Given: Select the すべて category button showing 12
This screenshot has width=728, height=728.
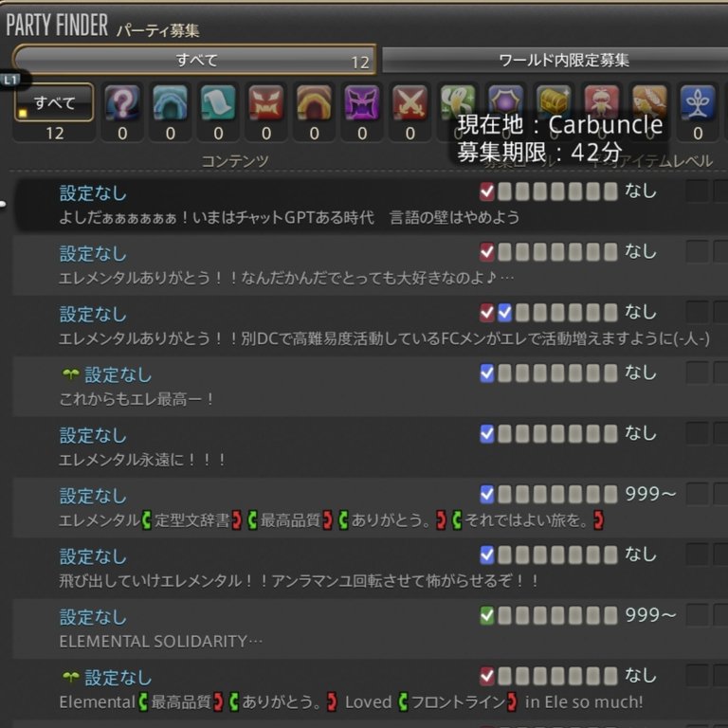Looking at the screenshot, I should point(54,102).
